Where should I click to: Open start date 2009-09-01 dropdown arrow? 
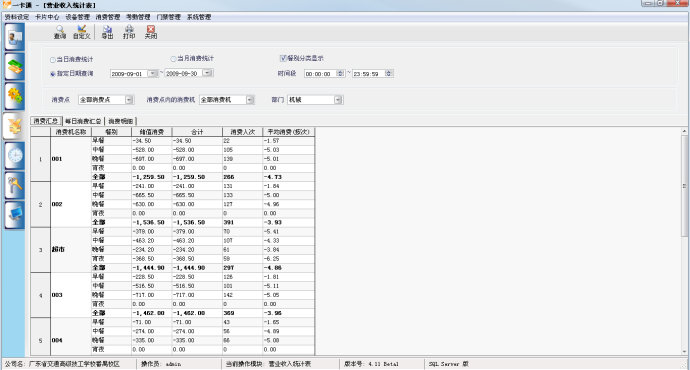tap(152, 73)
